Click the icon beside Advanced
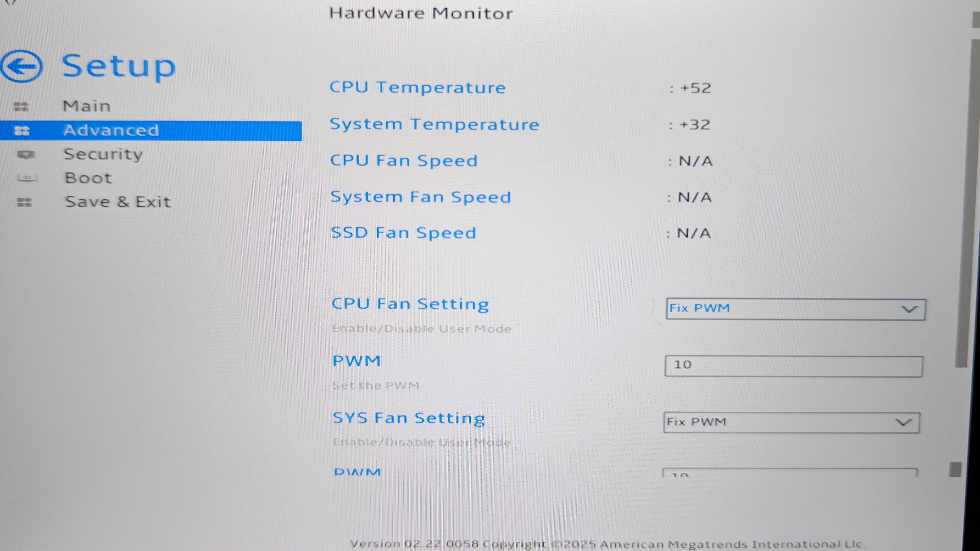 pos(22,131)
